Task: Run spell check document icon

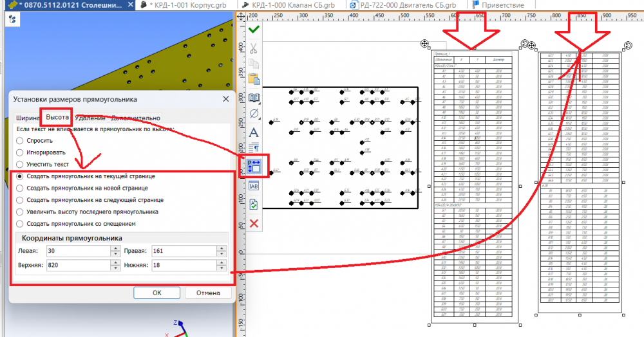Action: [x=254, y=204]
